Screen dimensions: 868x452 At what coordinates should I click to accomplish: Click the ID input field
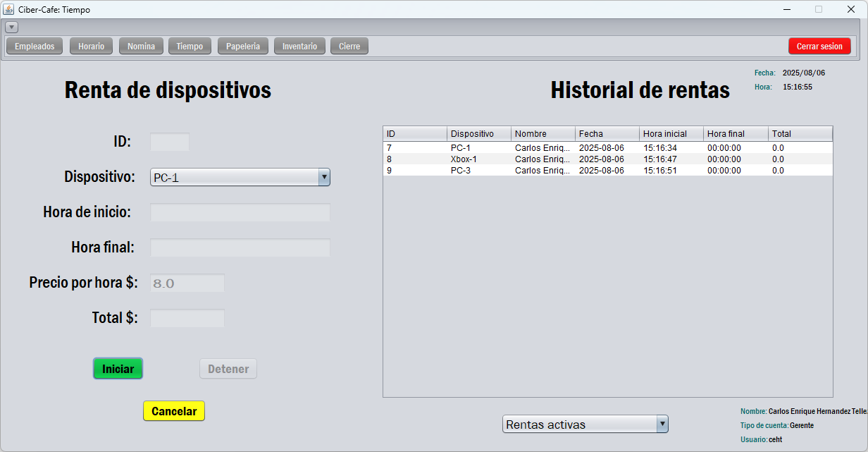(170, 142)
